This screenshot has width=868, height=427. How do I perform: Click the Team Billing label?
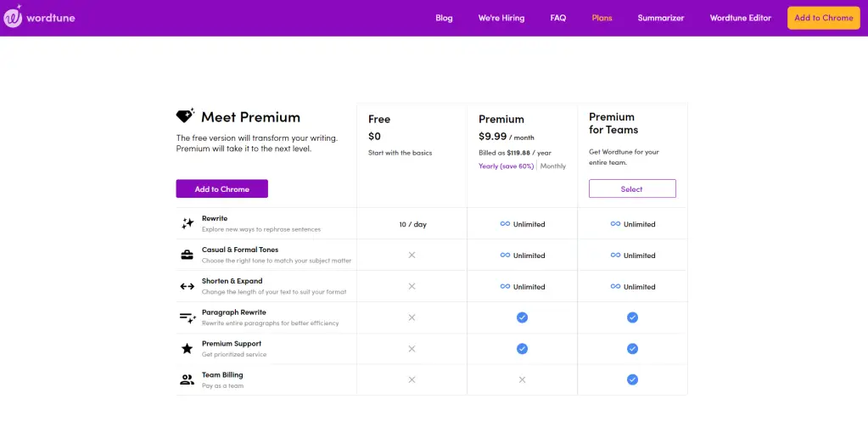click(222, 374)
